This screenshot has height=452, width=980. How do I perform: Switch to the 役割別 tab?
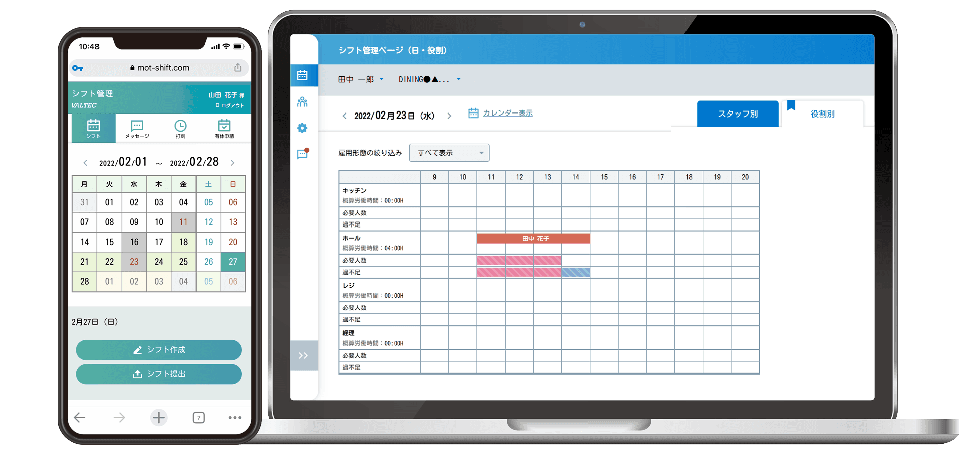822,114
